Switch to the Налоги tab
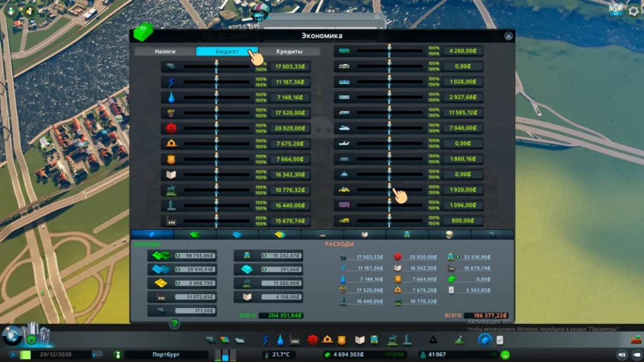Screen dimensions: 644x362 coord(165,51)
